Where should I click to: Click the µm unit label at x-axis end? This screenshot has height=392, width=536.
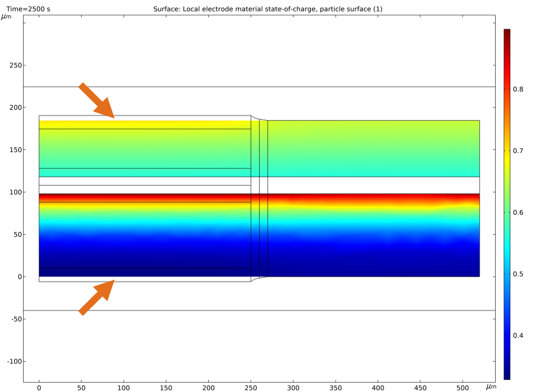click(490, 387)
